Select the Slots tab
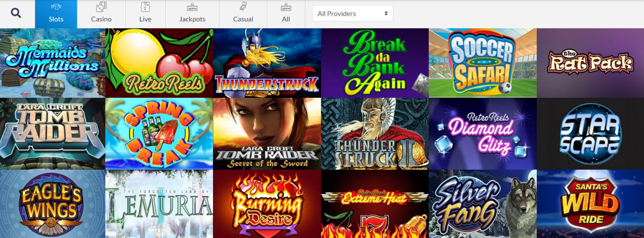Viewport: 644px width, 238px height. click(56, 14)
